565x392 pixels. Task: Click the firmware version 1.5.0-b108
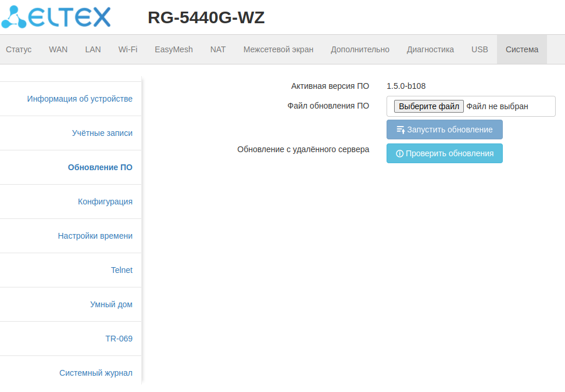coord(406,86)
